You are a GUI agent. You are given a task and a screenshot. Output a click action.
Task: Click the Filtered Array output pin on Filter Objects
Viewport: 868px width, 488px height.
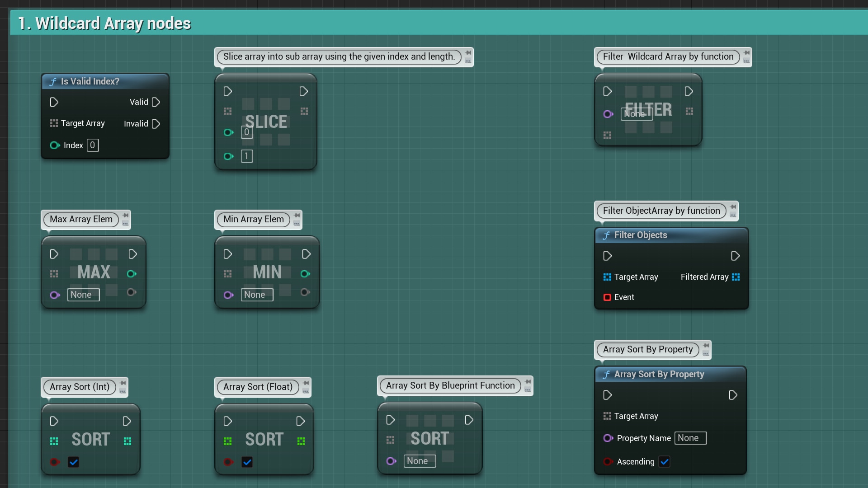point(736,277)
